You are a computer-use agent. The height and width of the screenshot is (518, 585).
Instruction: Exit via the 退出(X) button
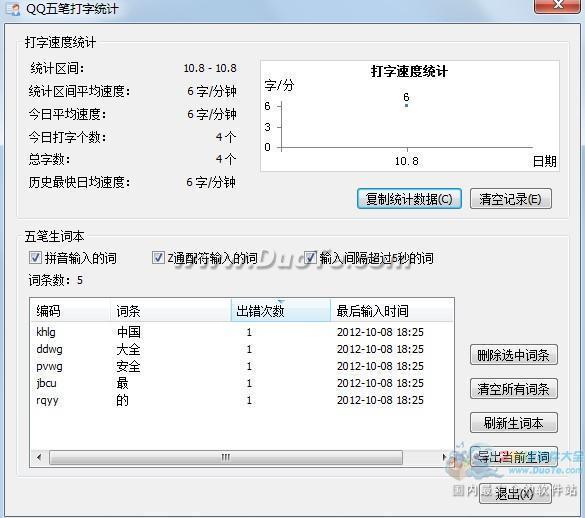tap(514, 494)
